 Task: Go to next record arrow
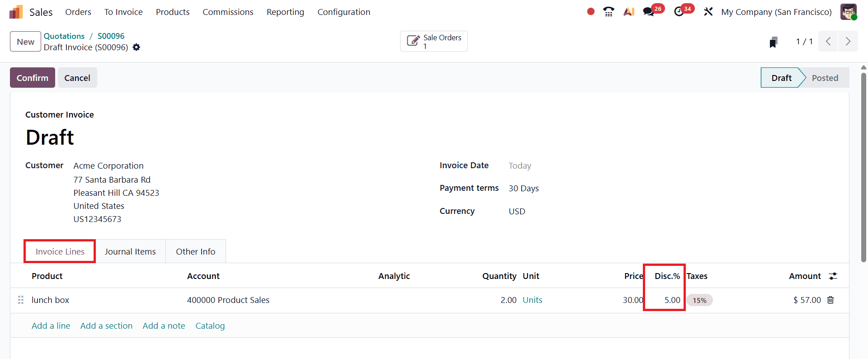(x=848, y=42)
